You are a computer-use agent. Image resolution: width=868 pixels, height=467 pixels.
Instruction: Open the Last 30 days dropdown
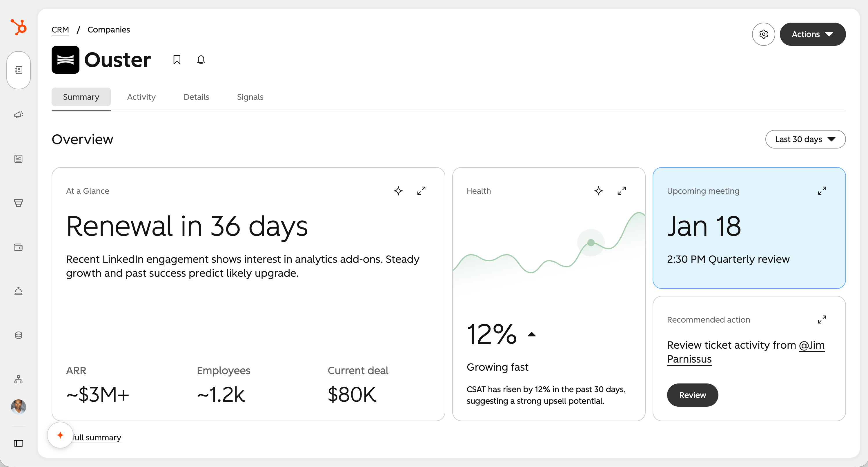[805, 139]
